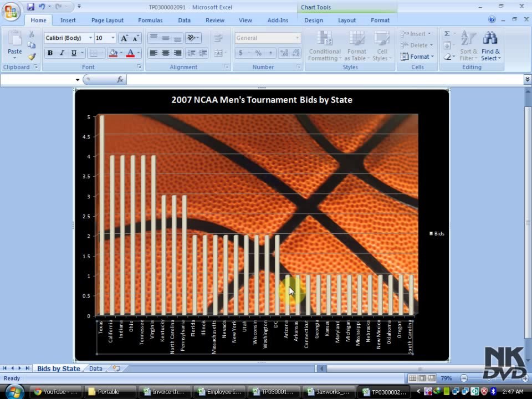The image size is (532, 399).
Task: Open the Chart Tools Design tab
Action: coord(314,21)
